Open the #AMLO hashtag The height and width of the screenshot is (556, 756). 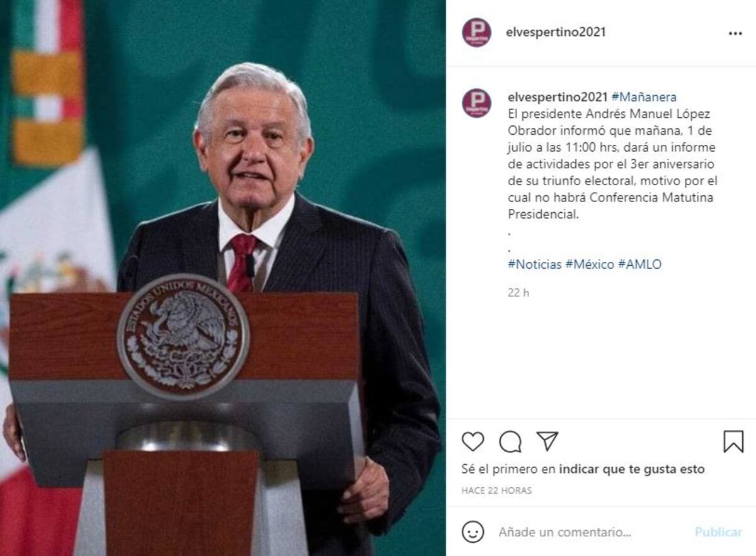[x=639, y=264]
